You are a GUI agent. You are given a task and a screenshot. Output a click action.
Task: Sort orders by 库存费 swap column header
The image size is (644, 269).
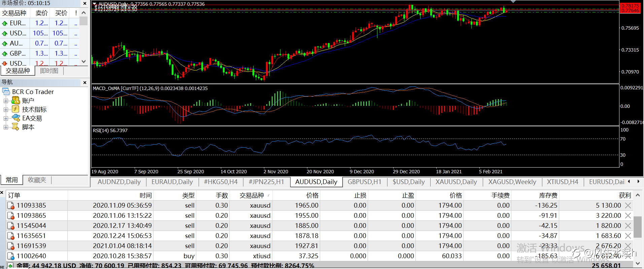(x=535, y=196)
